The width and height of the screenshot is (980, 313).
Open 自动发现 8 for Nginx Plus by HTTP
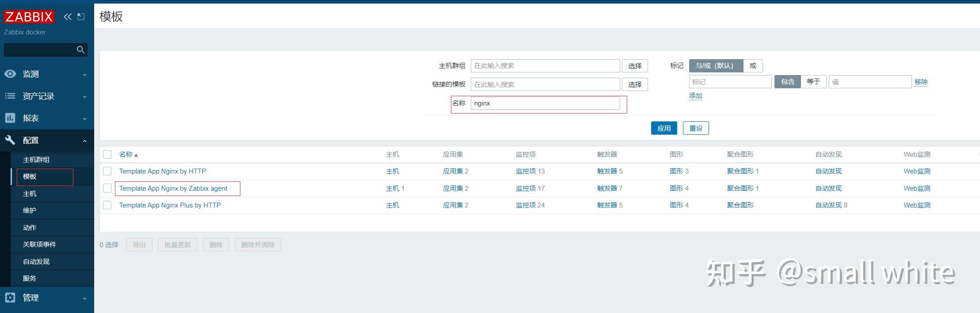(x=828, y=205)
